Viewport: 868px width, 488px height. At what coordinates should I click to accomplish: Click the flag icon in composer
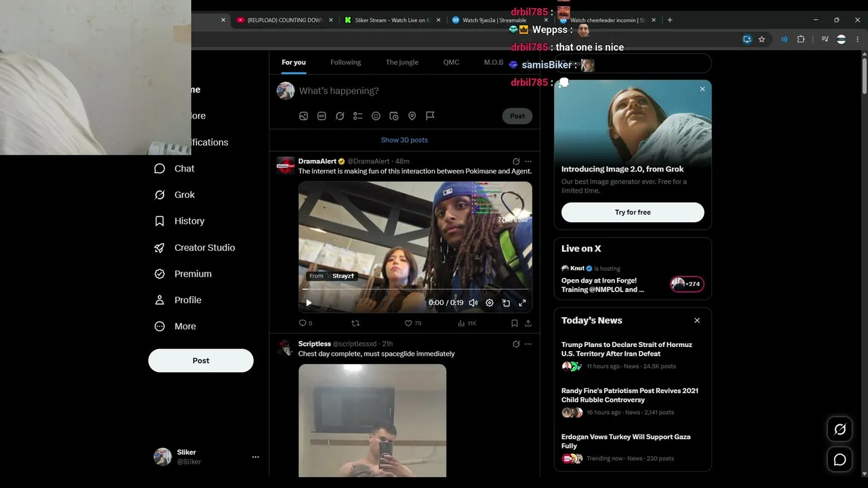pyautogui.click(x=430, y=116)
